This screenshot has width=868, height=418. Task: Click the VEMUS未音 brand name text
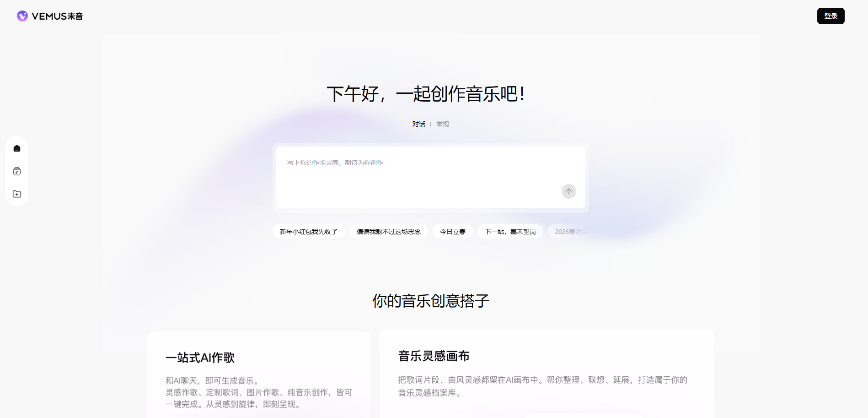(x=57, y=16)
